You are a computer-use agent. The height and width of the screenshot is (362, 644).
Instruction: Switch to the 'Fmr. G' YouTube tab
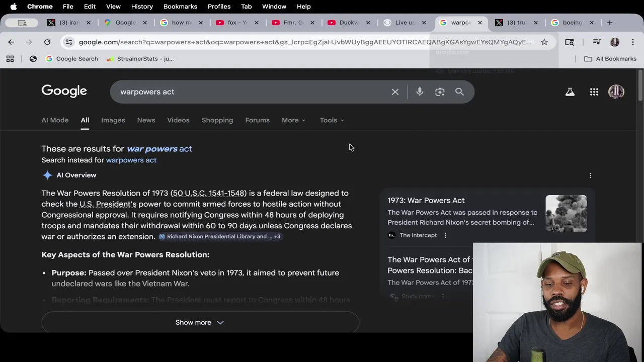(x=293, y=23)
